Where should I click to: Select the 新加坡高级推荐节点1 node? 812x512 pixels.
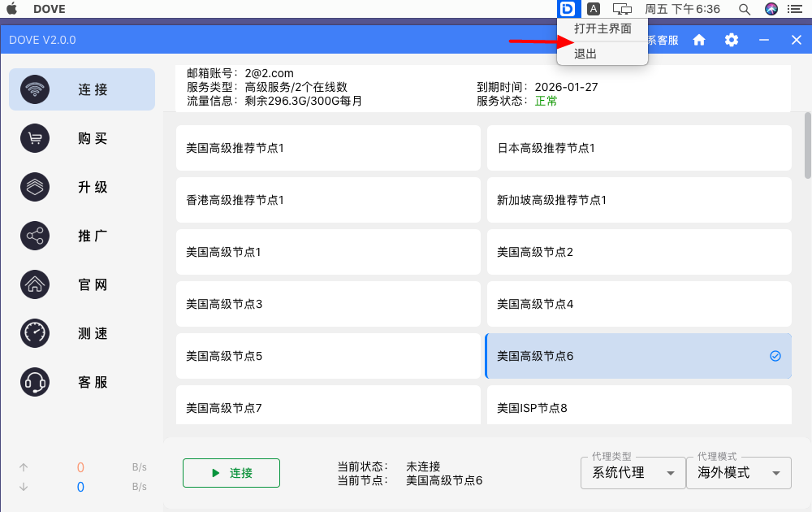638,200
